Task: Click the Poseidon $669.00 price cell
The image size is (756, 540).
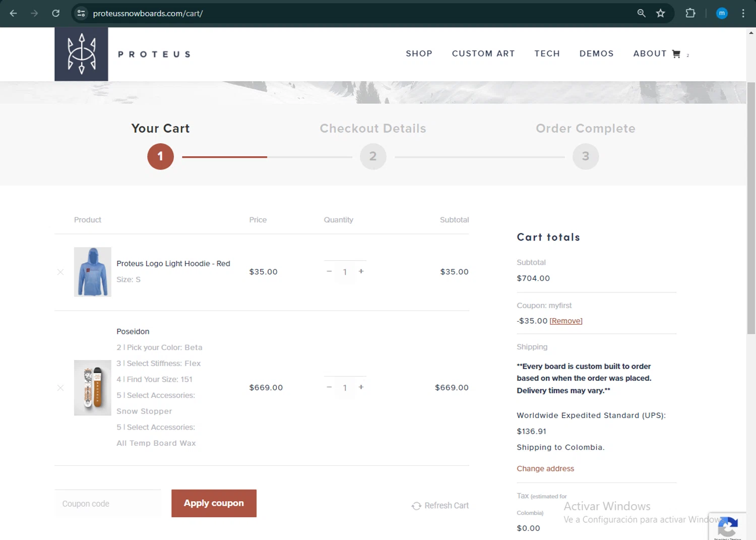Action: tap(266, 388)
